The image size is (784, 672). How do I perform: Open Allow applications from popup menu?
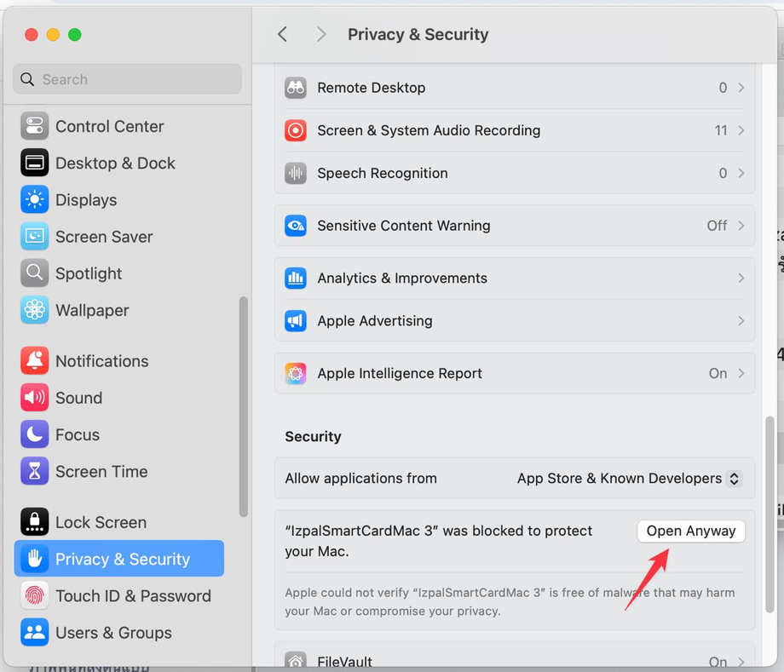coord(630,478)
